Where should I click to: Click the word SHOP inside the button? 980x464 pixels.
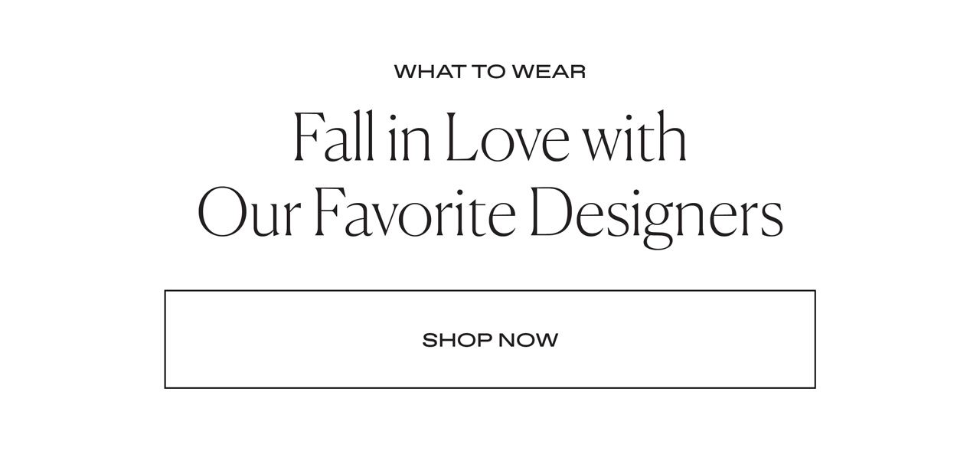coord(457,340)
